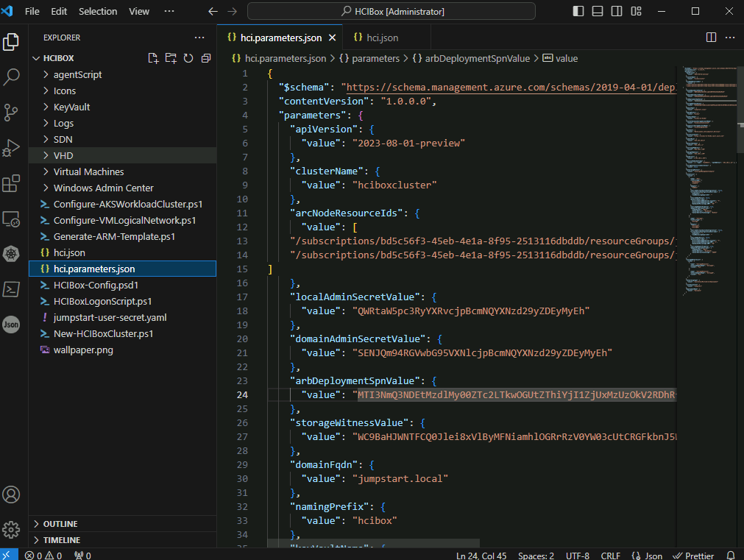Change end of line sequence CRLF
Image resolution: width=744 pixels, height=560 pixels.
pyautogui.click(x=610, y=556)
